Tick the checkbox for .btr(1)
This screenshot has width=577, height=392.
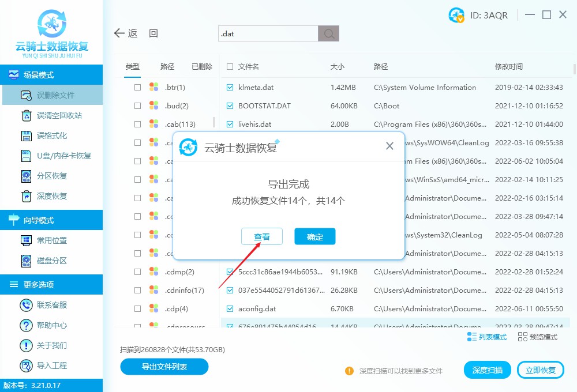[137, 87]
